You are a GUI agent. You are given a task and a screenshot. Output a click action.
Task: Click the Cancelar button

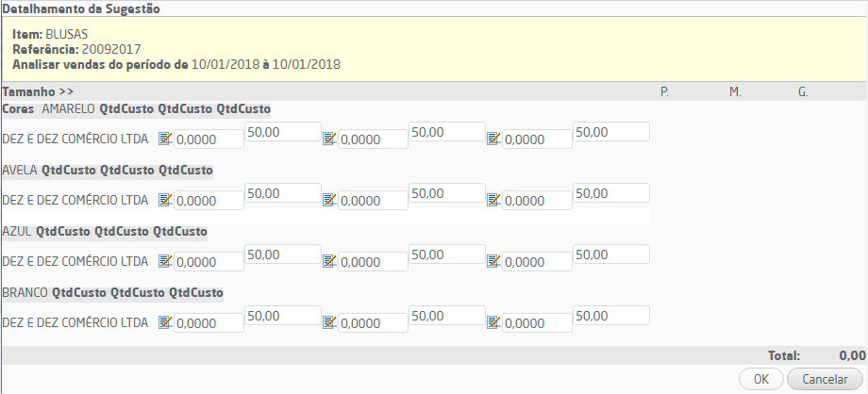824,379
